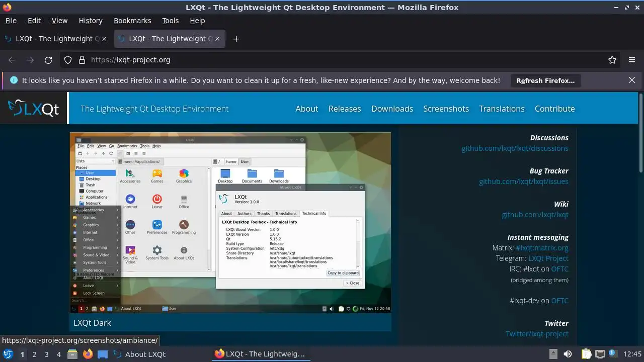
Task: Open OFTC link next to #lxqt-dev
Action: [x=560, y=301]
